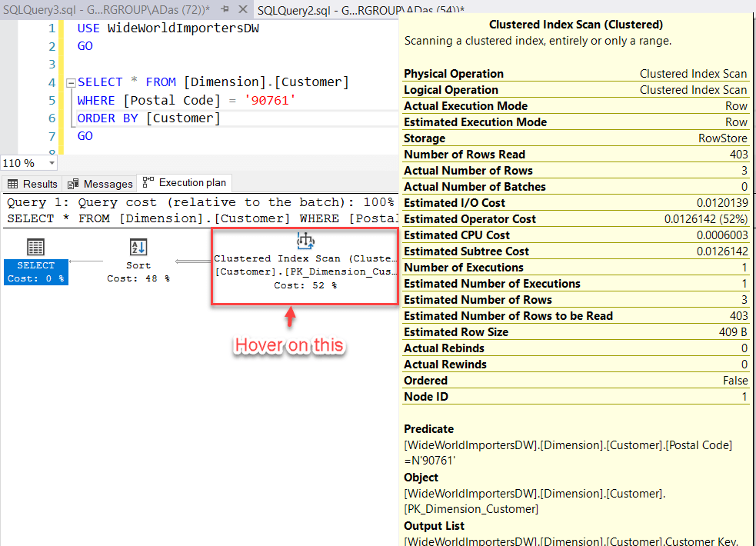Select the Results tab label
756x546 pixels.
[x=38, y=184]
